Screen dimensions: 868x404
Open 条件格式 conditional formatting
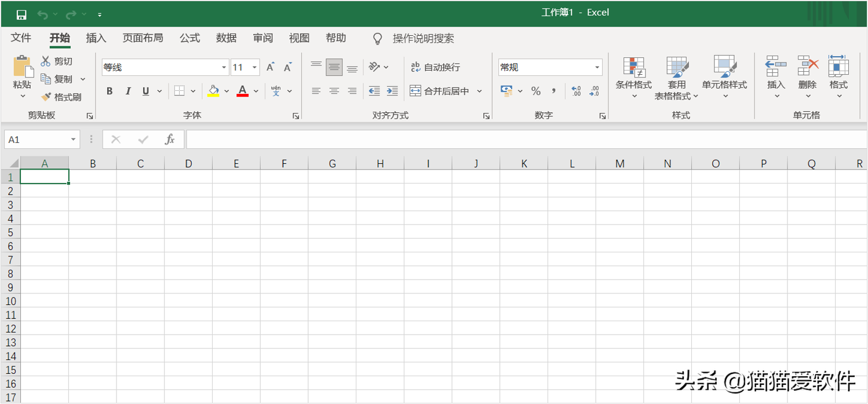click(x=633, y=78)
